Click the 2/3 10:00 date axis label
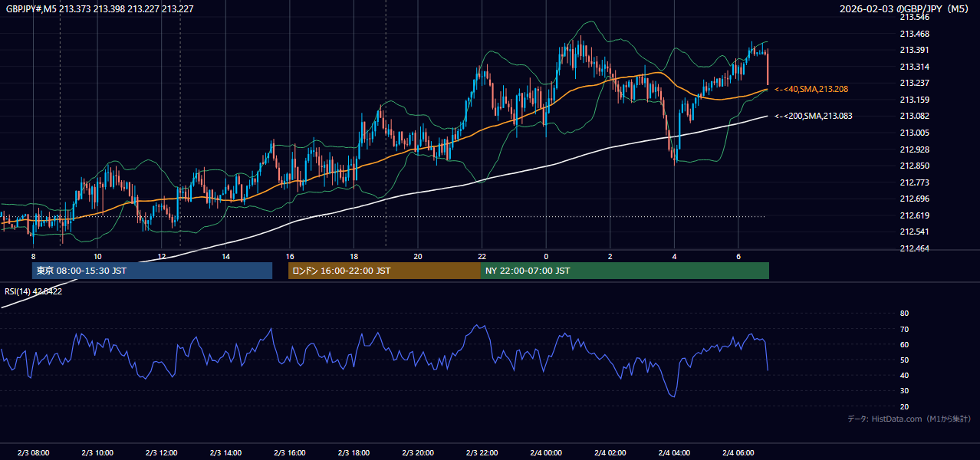The image size is (980, 460). (x=97, y=453)
